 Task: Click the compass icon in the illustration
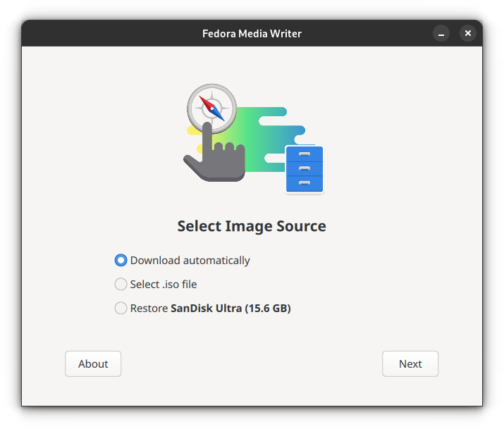tap(210, 108)
